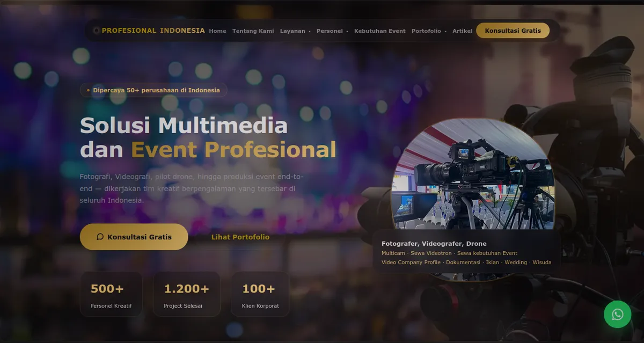Open the Tentang Kami page

click(253, 31)
